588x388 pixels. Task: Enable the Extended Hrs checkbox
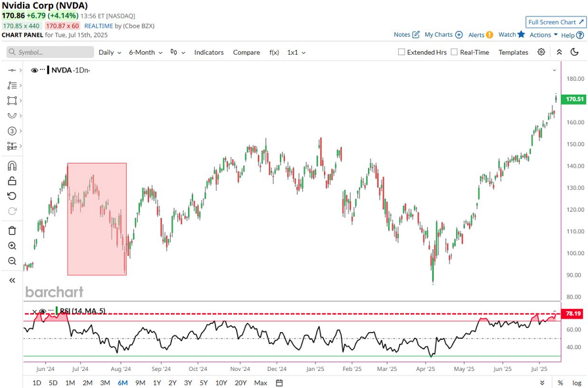click(x=401, y=52)
